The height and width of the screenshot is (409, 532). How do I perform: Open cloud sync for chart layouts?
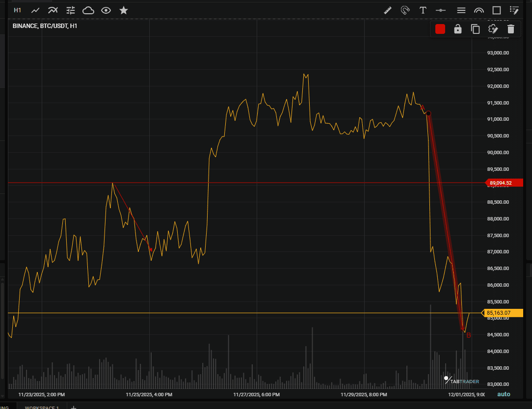(88, 10)
